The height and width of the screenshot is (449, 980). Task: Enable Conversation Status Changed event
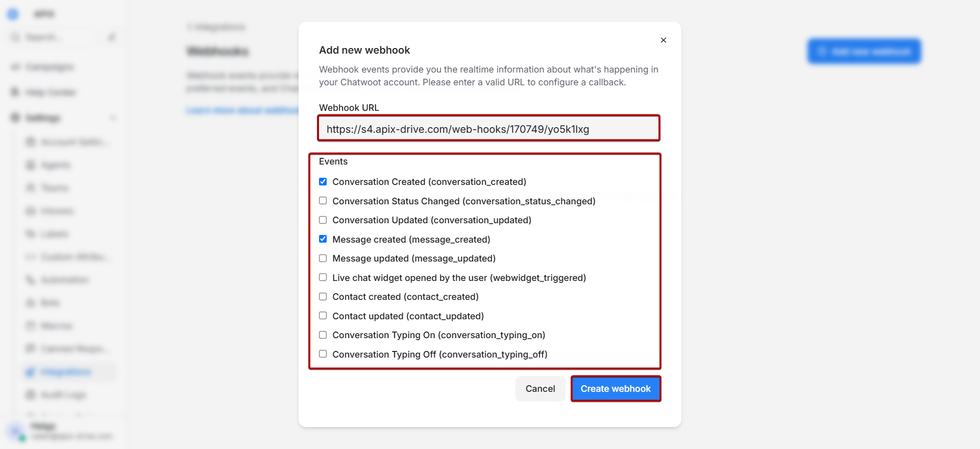[323, 201]
